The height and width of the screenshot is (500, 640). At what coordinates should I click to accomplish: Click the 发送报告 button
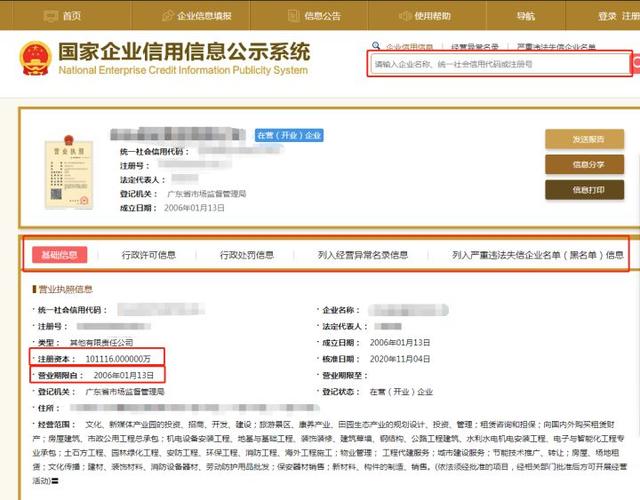tap(584, 140)
